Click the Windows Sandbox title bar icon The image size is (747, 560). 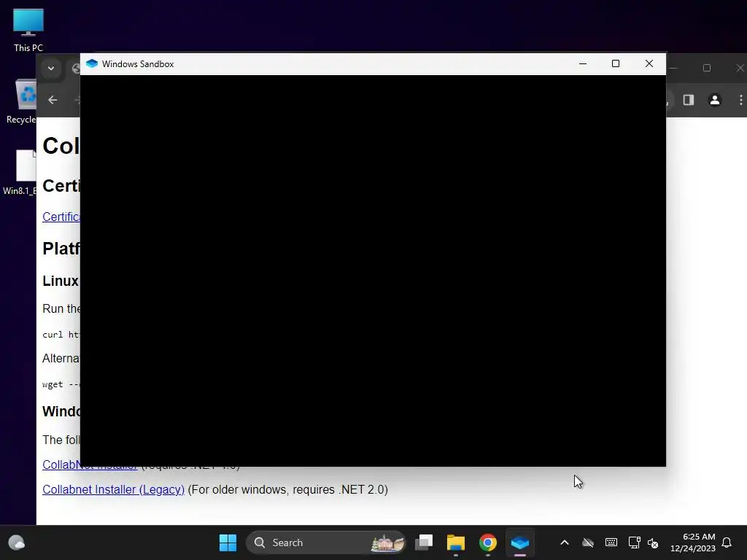click(92, 64)
